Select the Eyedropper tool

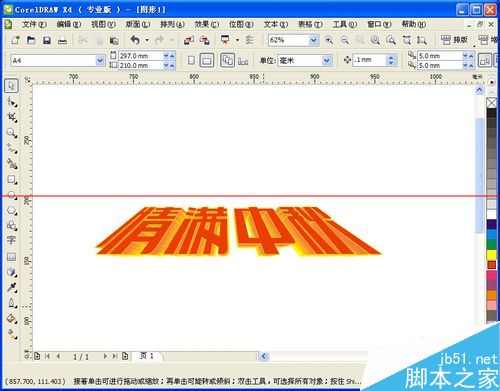click(x=12, y=287)
